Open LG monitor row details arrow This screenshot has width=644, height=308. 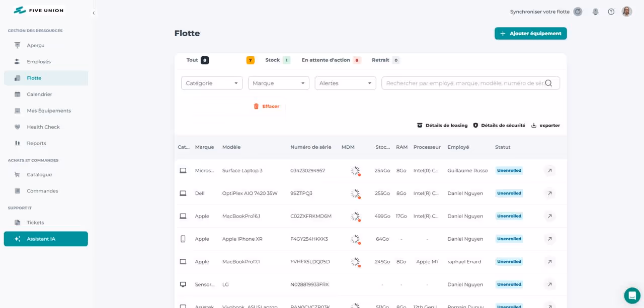click(550, 284)
